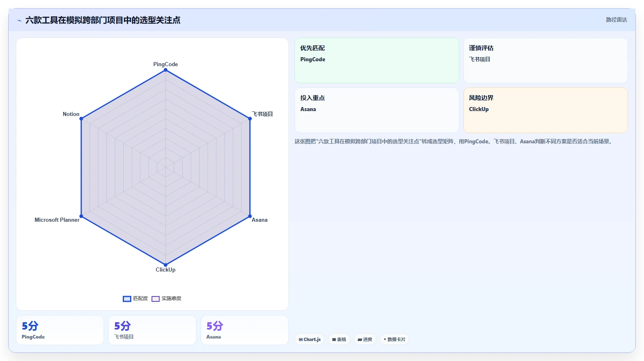Open the 风险边界 ClickUp card
The width and height of the screenshot is (644, 361).
pos(545,110)
